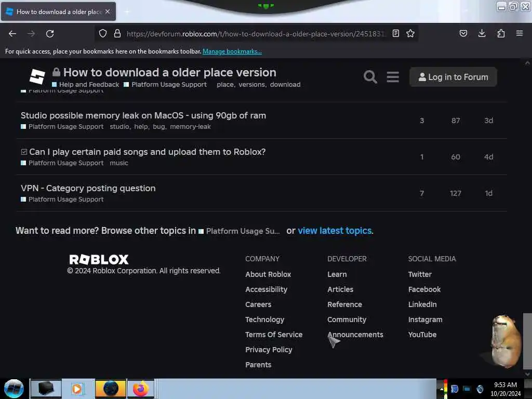Open the black folder taskbar app
Screen dimensions: 532x399
point(46,389)
